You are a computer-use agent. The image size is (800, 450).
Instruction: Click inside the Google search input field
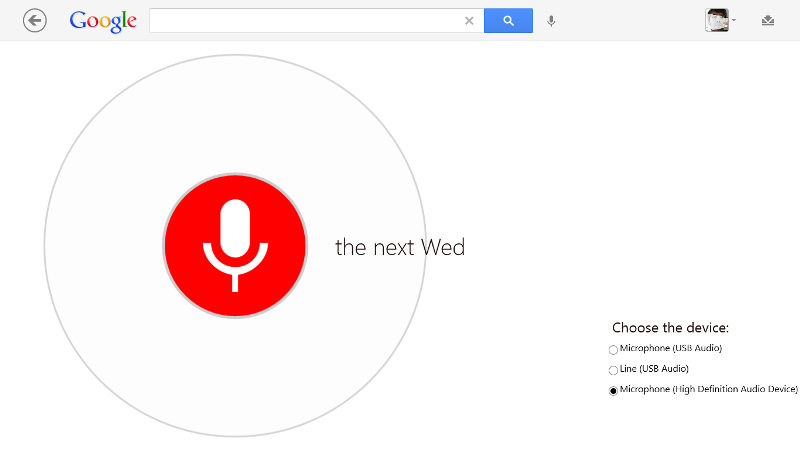[x=306, y=20]
